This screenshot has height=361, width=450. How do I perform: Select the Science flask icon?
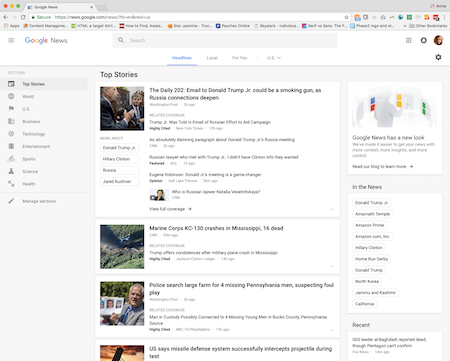click(11, 171)
